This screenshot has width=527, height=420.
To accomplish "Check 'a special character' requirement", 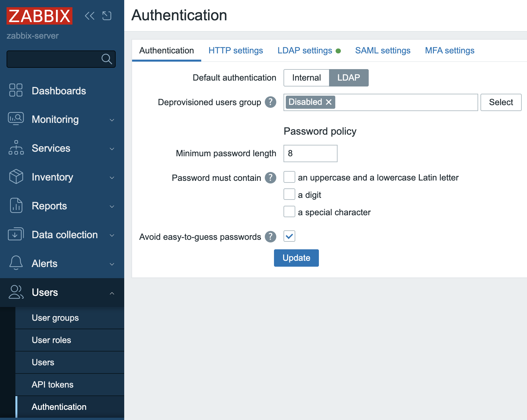I will (289, 212).
